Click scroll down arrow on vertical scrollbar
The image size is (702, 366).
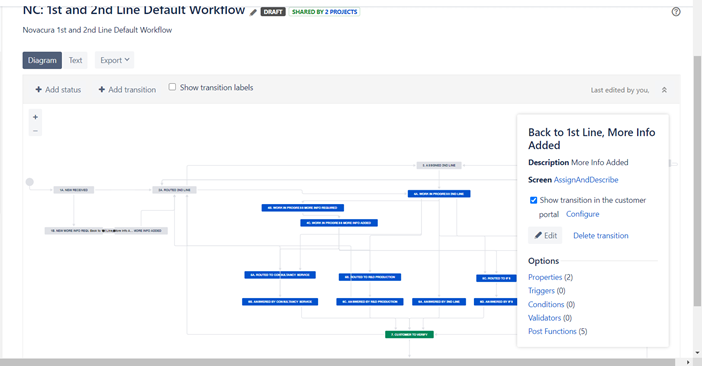(x=698, y=353)
